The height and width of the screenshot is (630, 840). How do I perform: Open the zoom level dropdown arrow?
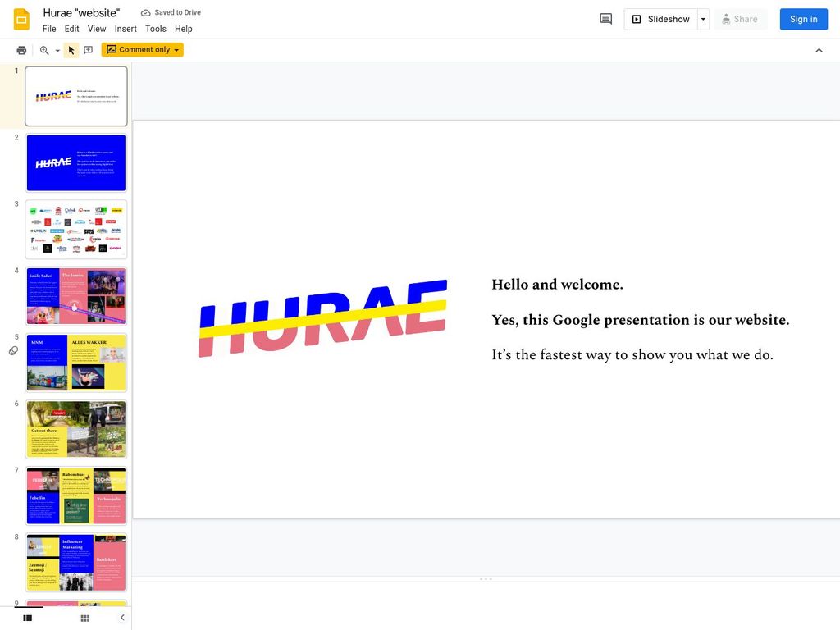(57, 50)
